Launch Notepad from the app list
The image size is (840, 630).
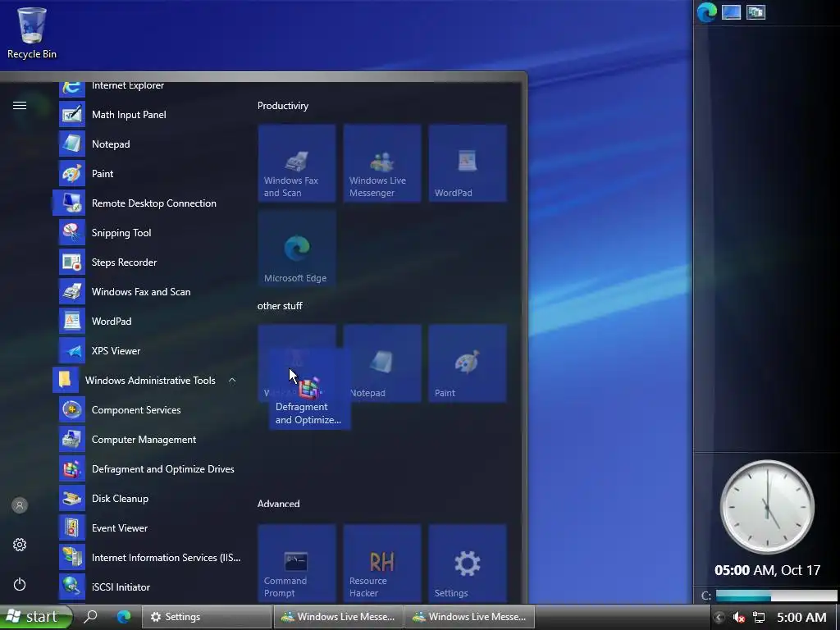(x=149, y=144)
